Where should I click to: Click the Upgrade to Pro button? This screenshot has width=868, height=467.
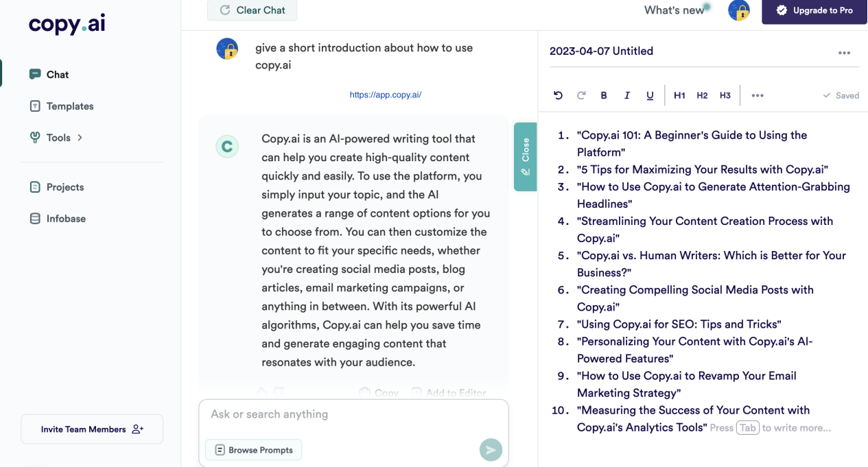[814, 11]
